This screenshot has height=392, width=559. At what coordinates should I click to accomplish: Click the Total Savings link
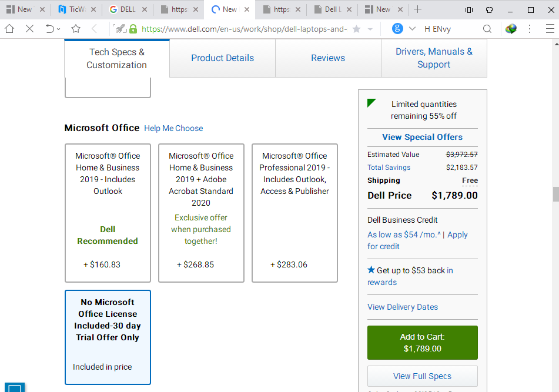(x=389, y=167)
